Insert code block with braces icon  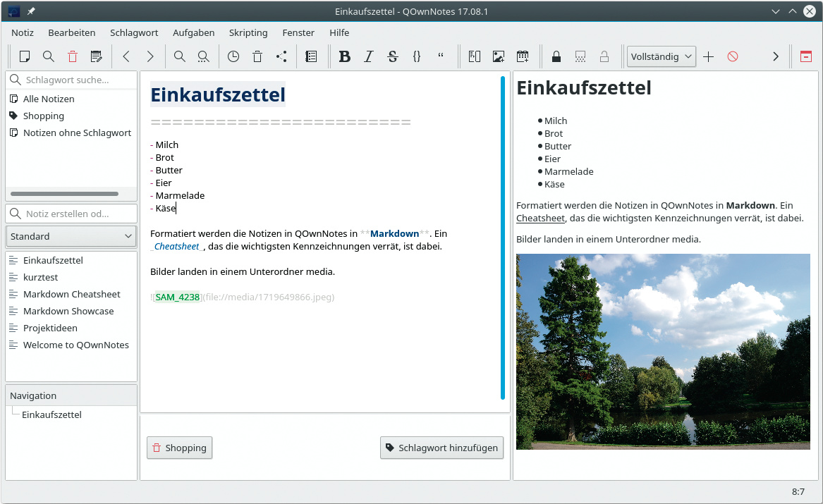[x=417, y=56]
